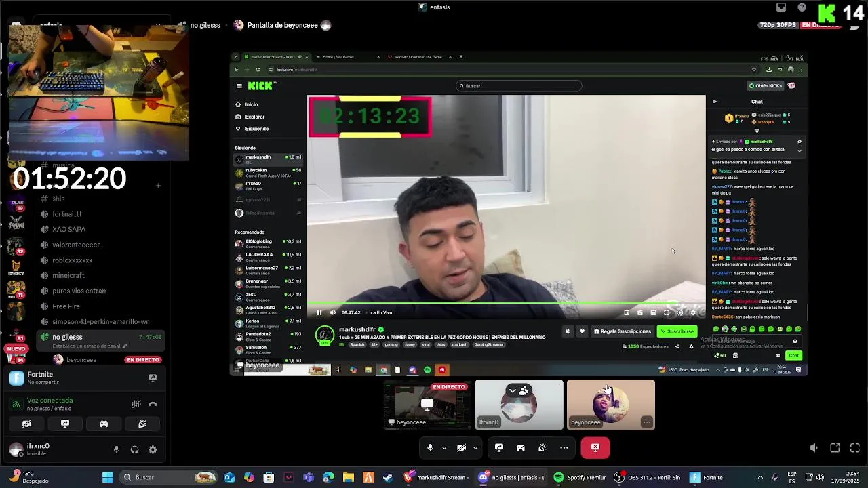Open soundboard icon in call bar
The height and width of the screenshot is (488, 868).
[542, 447]
